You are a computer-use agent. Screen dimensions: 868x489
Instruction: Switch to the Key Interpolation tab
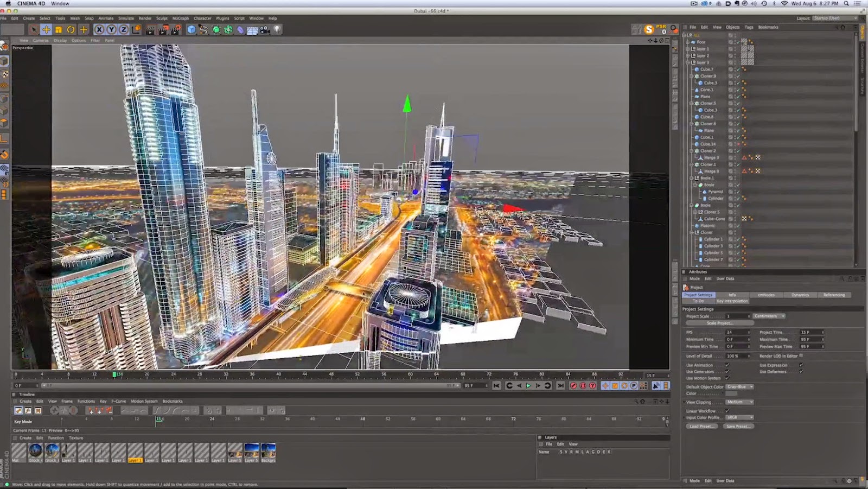732,301
